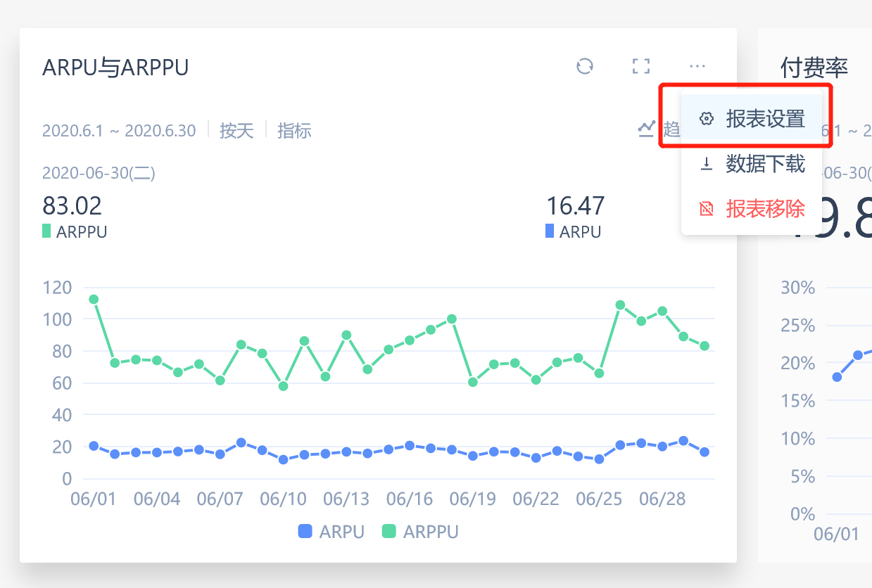Click the 付费率 card title

814,68
